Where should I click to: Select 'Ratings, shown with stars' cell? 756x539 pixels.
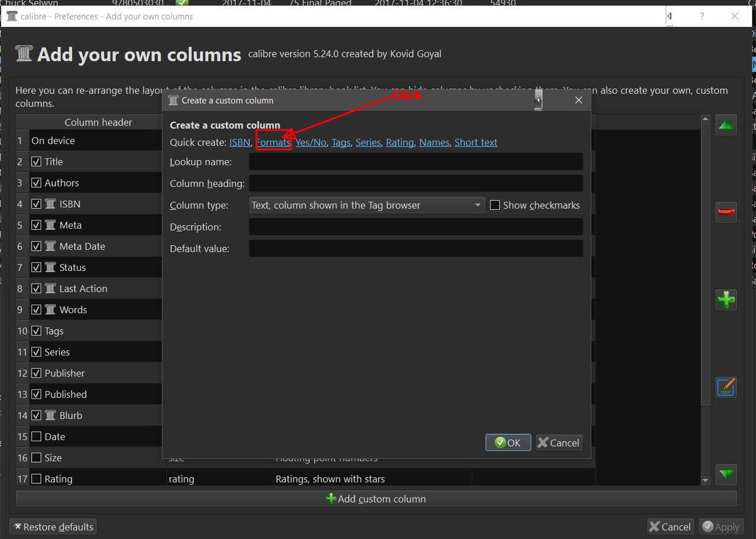coord(373,479)
